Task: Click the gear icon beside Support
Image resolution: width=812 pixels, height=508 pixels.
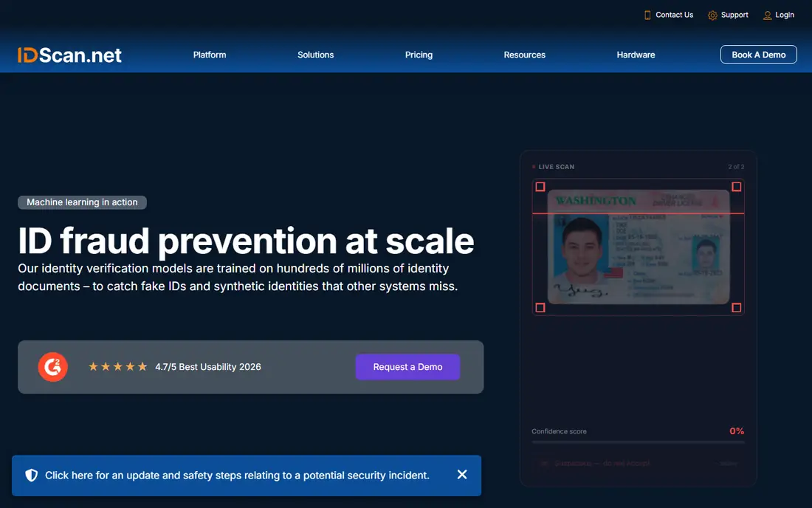Action: 712,15
